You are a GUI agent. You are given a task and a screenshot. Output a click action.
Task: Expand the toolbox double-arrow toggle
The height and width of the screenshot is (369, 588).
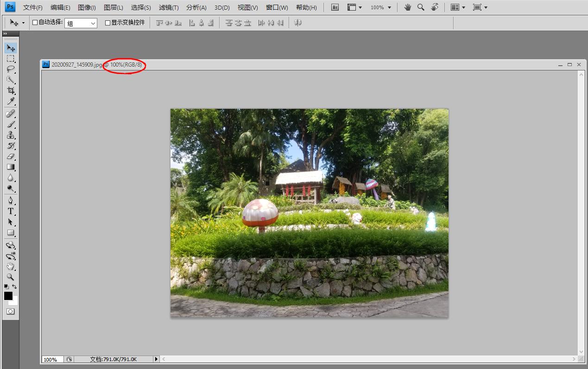[5, 34]
